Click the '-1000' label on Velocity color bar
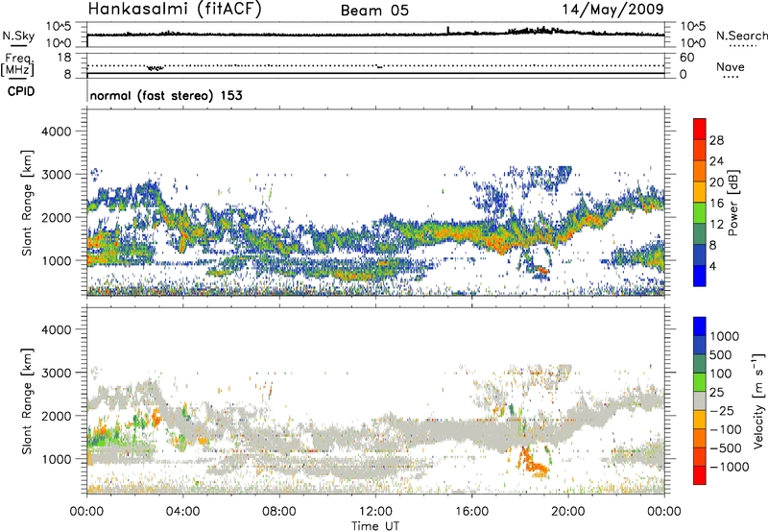The height and width of the screenshot is (532, 768). pos(730,467)
